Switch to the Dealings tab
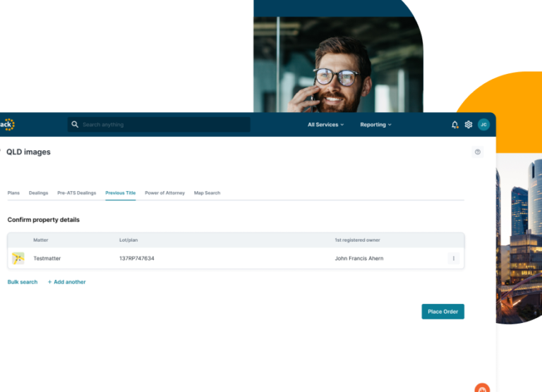Screen dimensions: 542x392 point(39,193)
